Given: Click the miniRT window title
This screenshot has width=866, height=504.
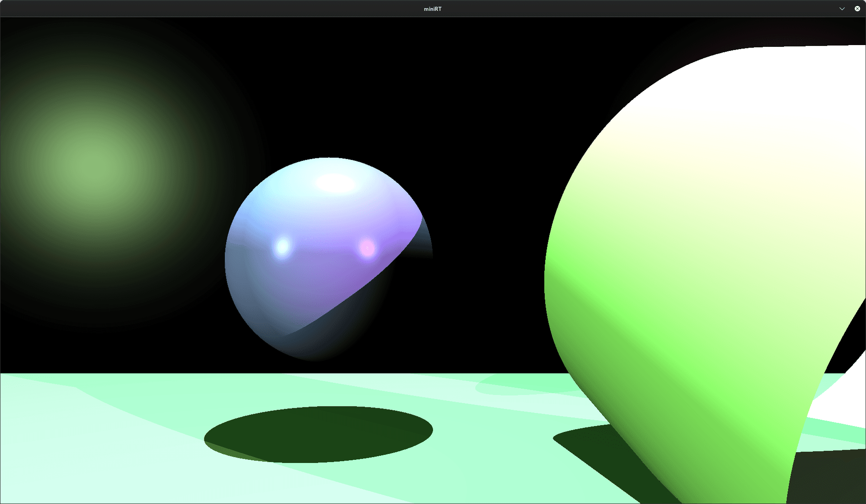Looking at the screenshot, I should click(x=432, y=8).
